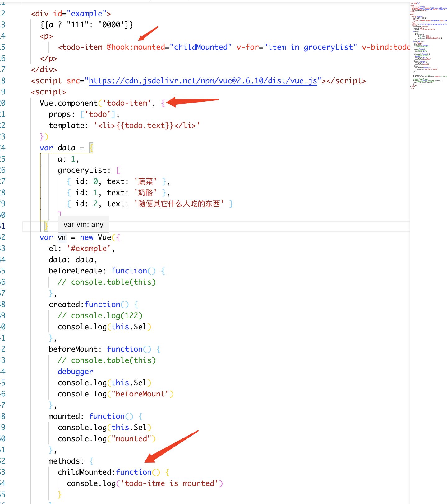
Task: Click the template '<li>{{todo.text}}</li>' string
Action: pyautogui.click(x=147, y=126)
